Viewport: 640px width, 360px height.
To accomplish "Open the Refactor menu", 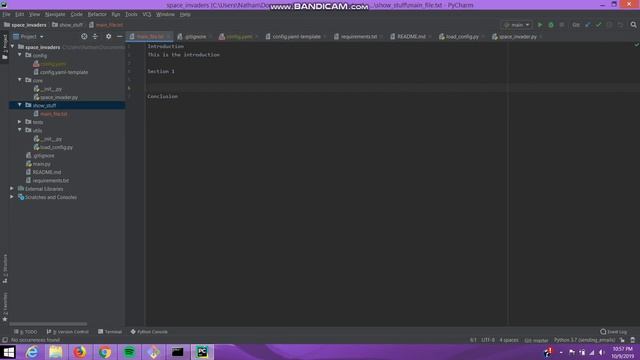I will [97, 14].
